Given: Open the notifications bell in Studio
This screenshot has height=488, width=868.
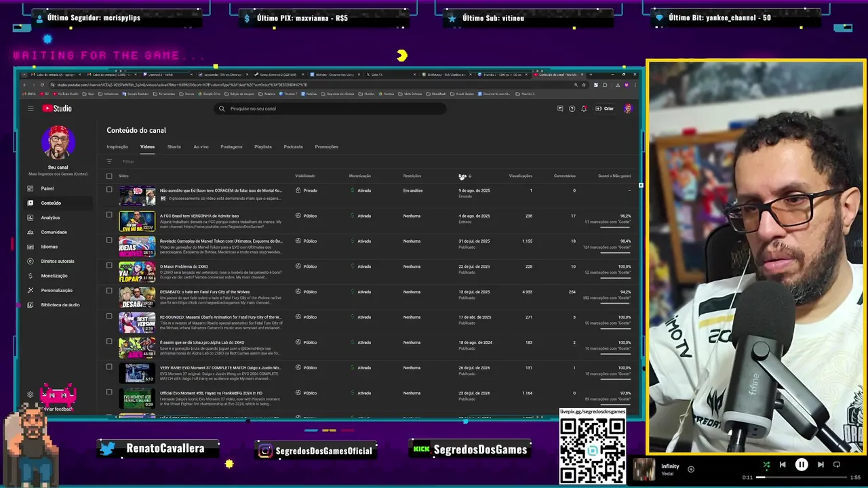Looking at the screenshot, I should [x=584, y=108].
